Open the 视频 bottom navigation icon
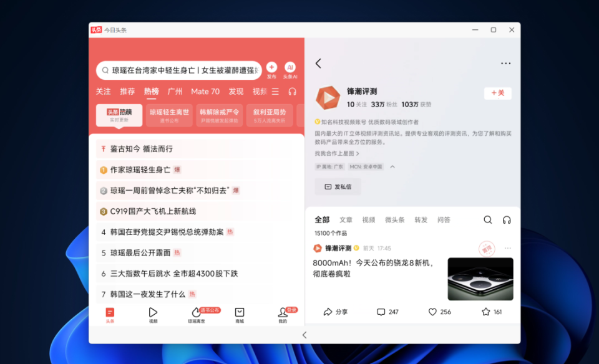The image size is (599, 364). [x=153, y=315]
